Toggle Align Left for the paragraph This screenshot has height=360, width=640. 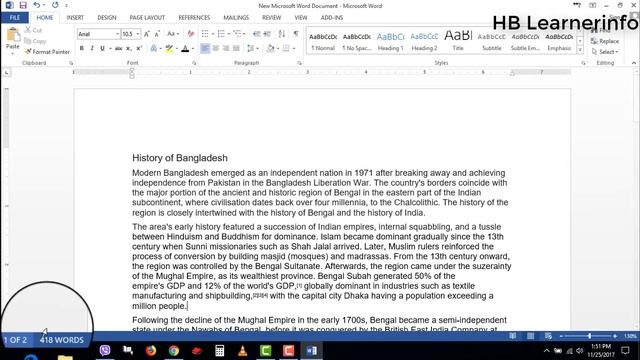pos(205,49)
